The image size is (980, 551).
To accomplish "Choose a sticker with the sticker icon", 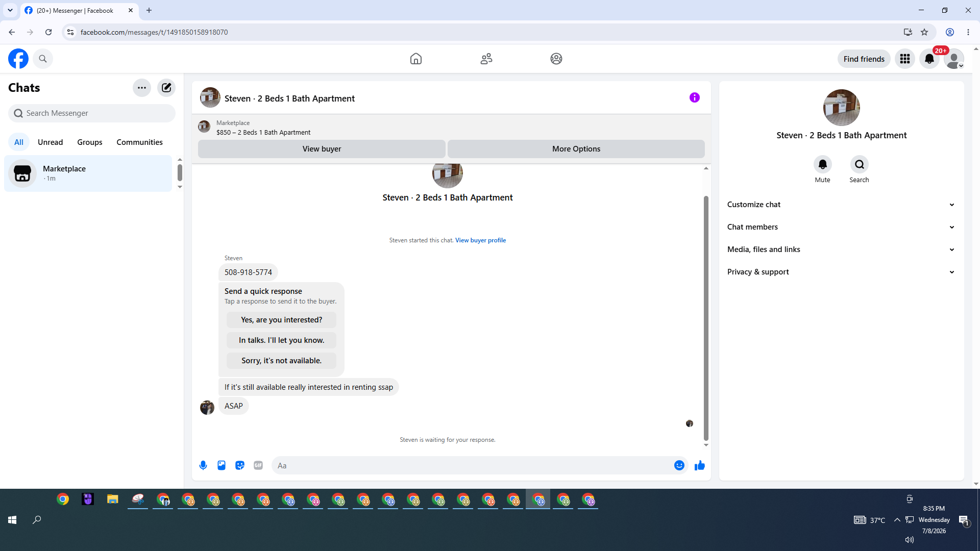I will click(240, 465).
